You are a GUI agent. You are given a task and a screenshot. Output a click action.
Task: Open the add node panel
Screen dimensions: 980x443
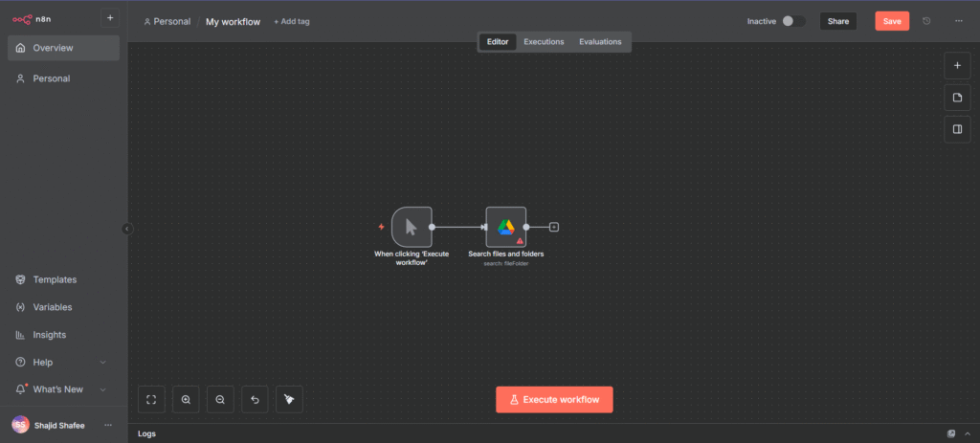[x=957, y=65]
